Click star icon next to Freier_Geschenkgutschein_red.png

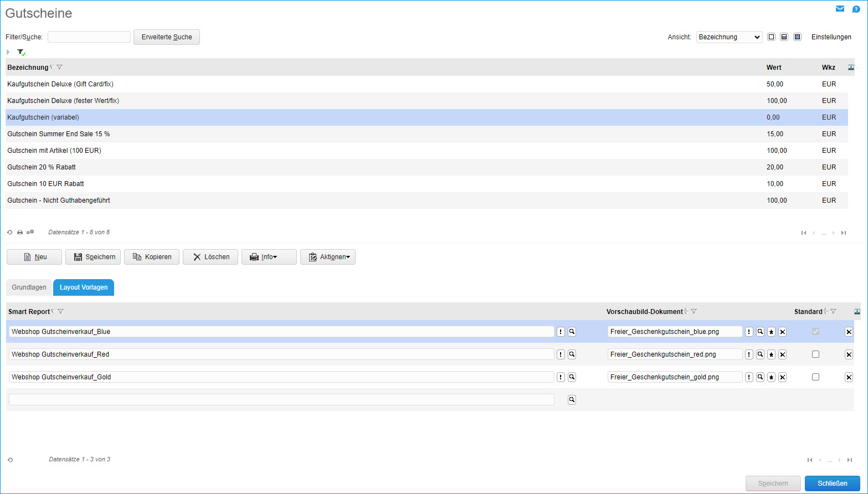click(771, 354)
